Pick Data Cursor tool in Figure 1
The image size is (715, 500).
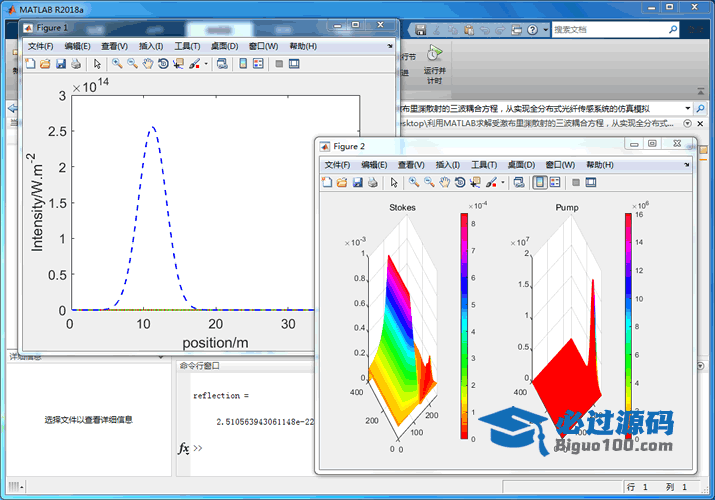click(x=178, y=64)
